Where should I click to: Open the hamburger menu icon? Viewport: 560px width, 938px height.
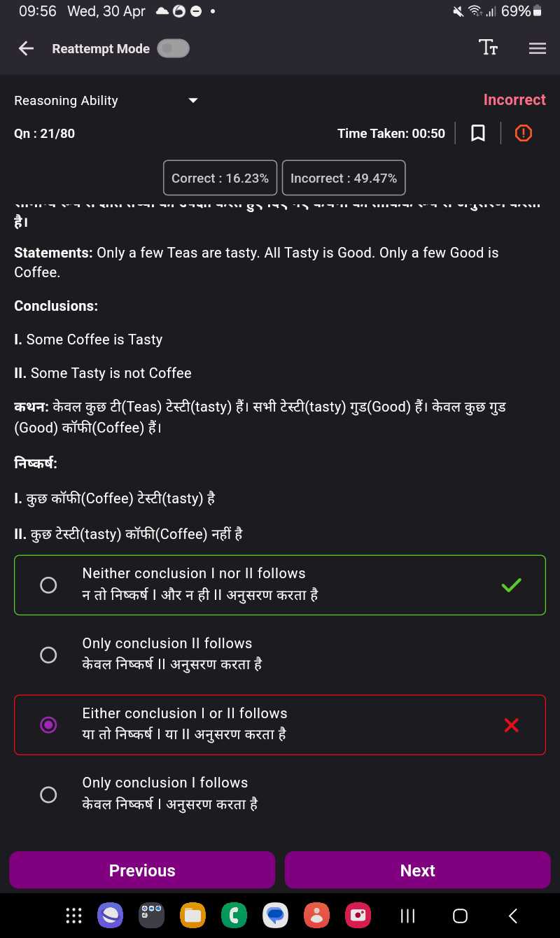[x=538, y=48]
